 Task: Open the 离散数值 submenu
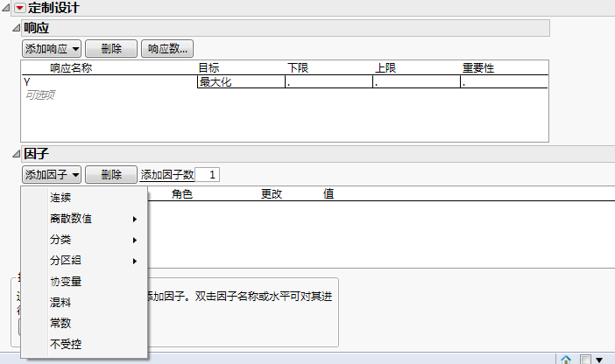click(x=84, y=219)
